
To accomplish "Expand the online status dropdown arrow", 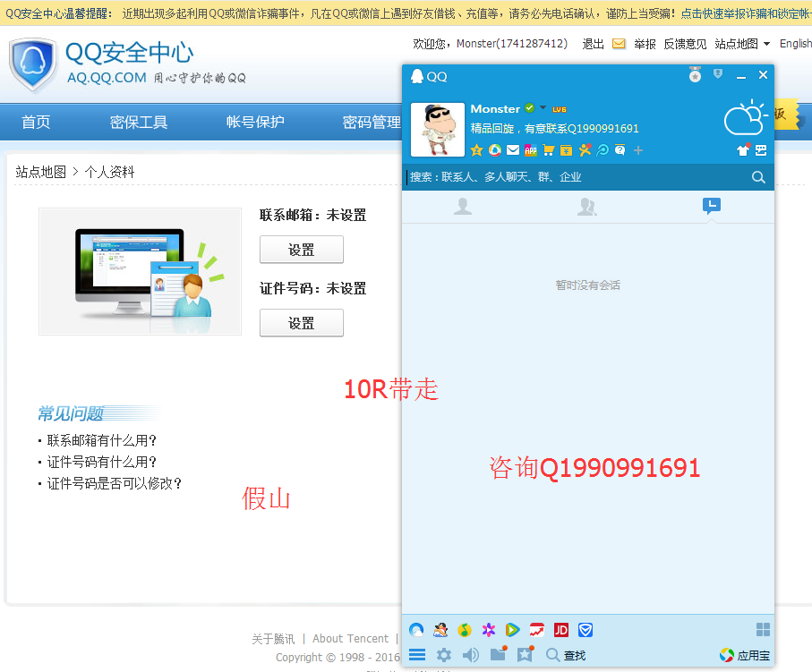I will [x=543, y=107].
